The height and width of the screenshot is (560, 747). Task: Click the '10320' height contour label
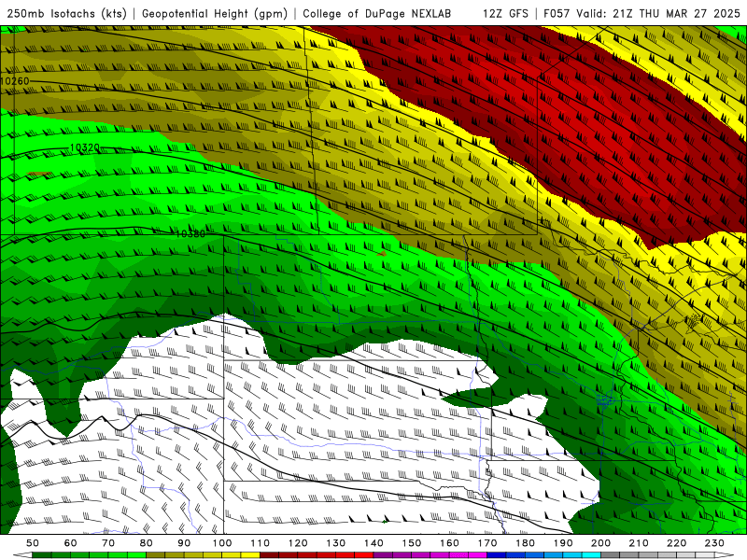pyautogui.click(x=85, y=148)
